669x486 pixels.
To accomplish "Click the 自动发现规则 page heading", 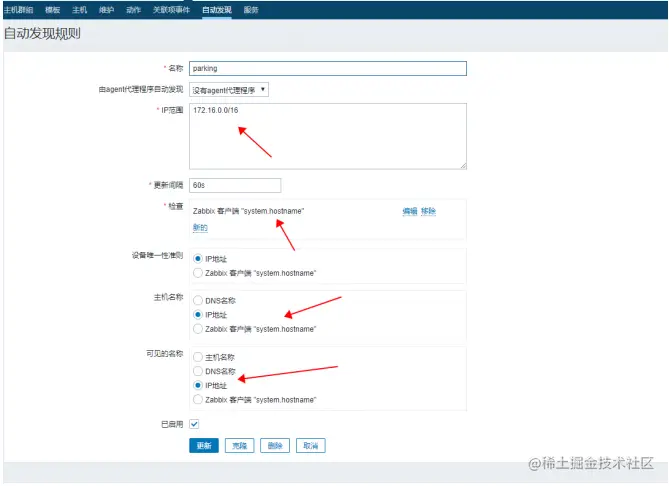I will click(x=42, y=34).
